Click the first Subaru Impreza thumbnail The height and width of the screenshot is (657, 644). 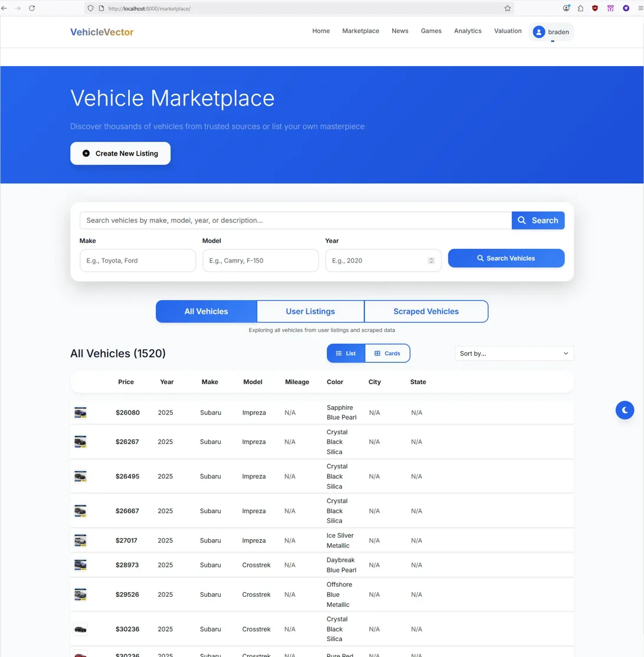80,412
